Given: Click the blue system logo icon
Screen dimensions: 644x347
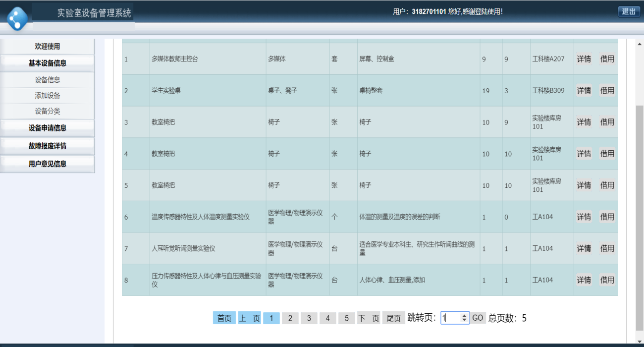Looking at the screenshot, I should (x=18, y=18).
